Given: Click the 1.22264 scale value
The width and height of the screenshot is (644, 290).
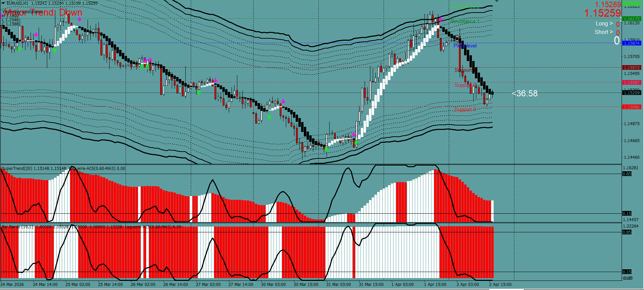Looking at the screenshot, I should coord(631,226).
